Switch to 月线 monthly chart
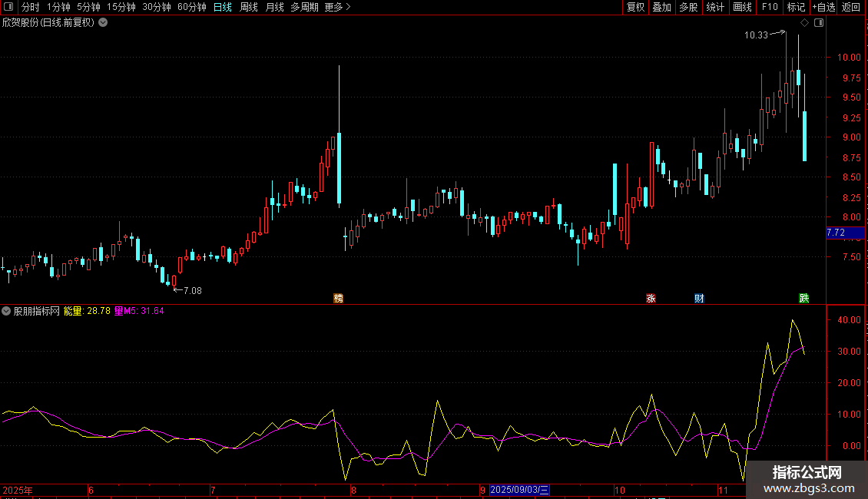This screenshot has height=499, width=868. [x=274, y=7]
